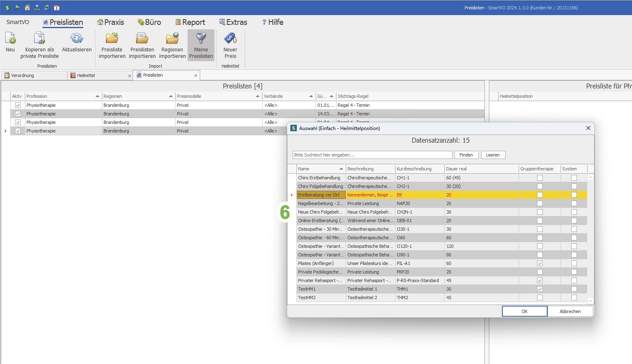Click the Neuer Preis tag icon
Screen dimensions: 632x364
click(230, 39)
